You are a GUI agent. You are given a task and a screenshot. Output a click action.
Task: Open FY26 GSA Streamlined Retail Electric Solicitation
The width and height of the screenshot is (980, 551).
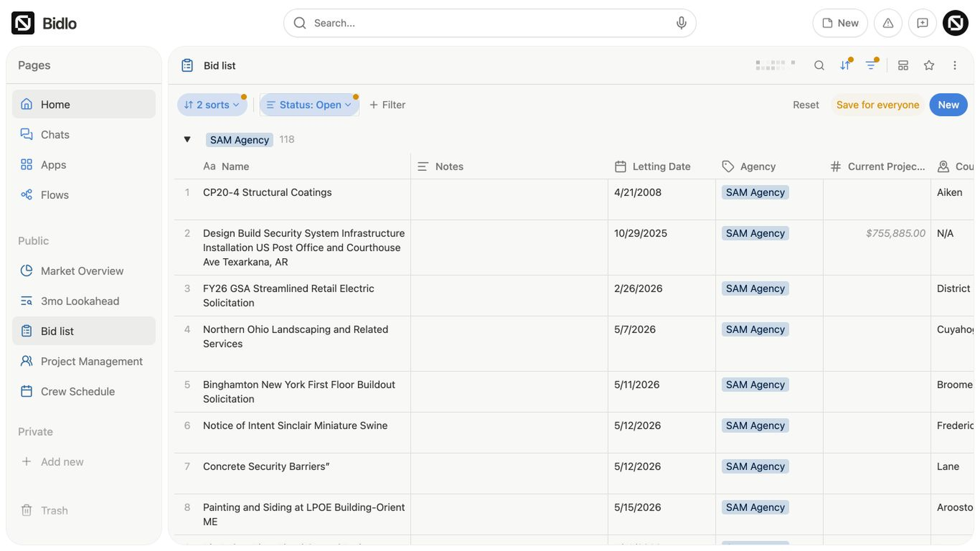[x=288, y=295]
